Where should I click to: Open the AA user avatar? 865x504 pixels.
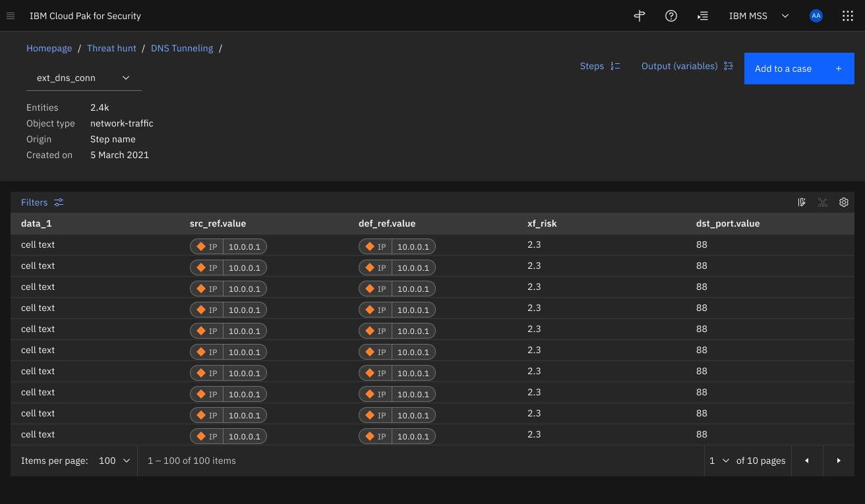pos(816,16)
